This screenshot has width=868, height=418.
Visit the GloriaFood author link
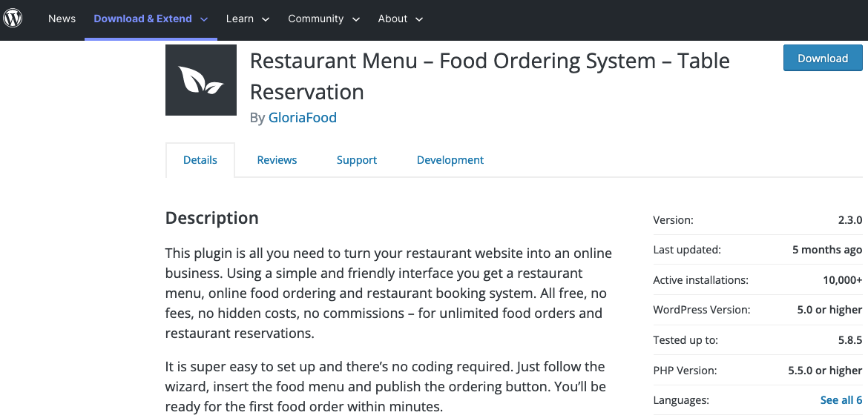point(302,118)
